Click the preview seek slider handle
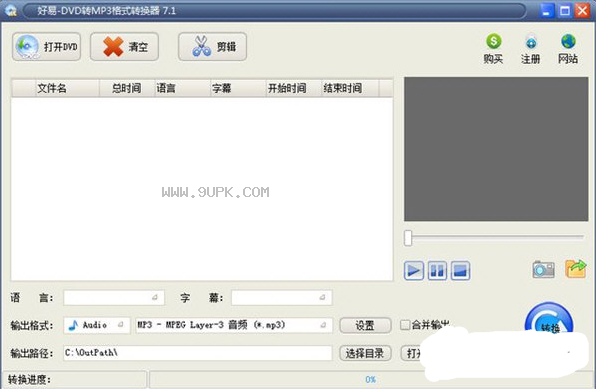This screenshot has height=389, width=596. pos(408,238)
